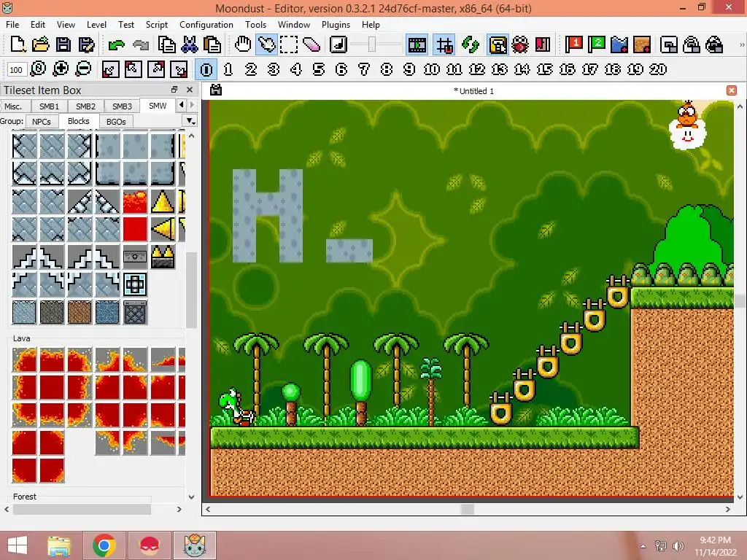Viewport: 747px width, 560px height.
Task: Select the NPCs group tab
Action: (42, 122)
